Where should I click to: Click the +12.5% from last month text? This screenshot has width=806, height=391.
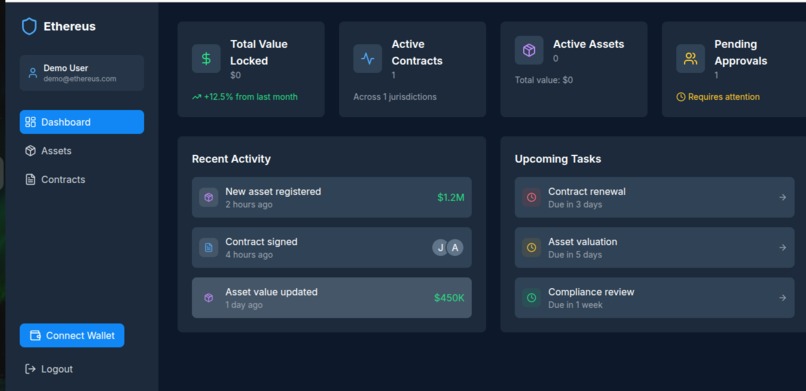250,97
